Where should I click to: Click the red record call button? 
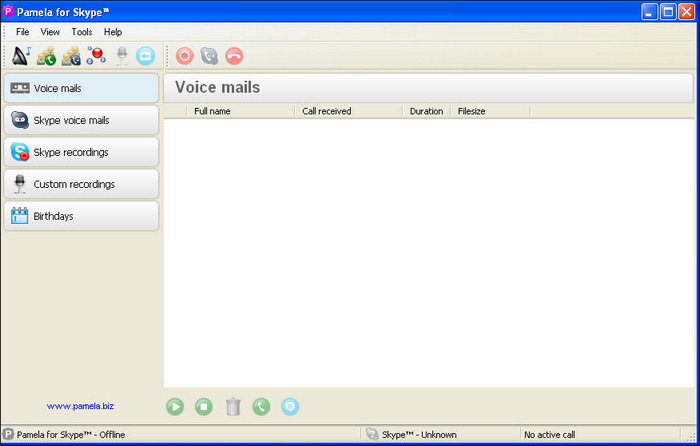[184, 56]
